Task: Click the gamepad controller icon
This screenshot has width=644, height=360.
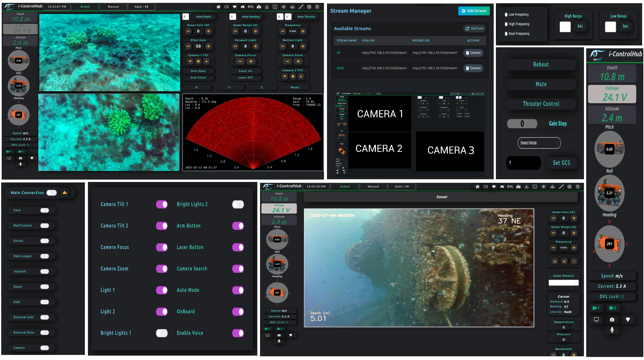Action: point(242,7)
